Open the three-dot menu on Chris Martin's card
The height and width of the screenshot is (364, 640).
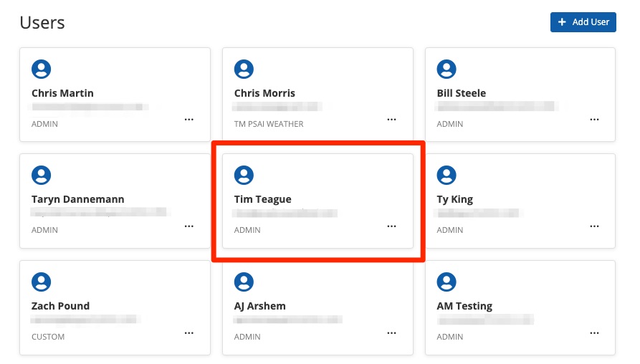(189, 120)
